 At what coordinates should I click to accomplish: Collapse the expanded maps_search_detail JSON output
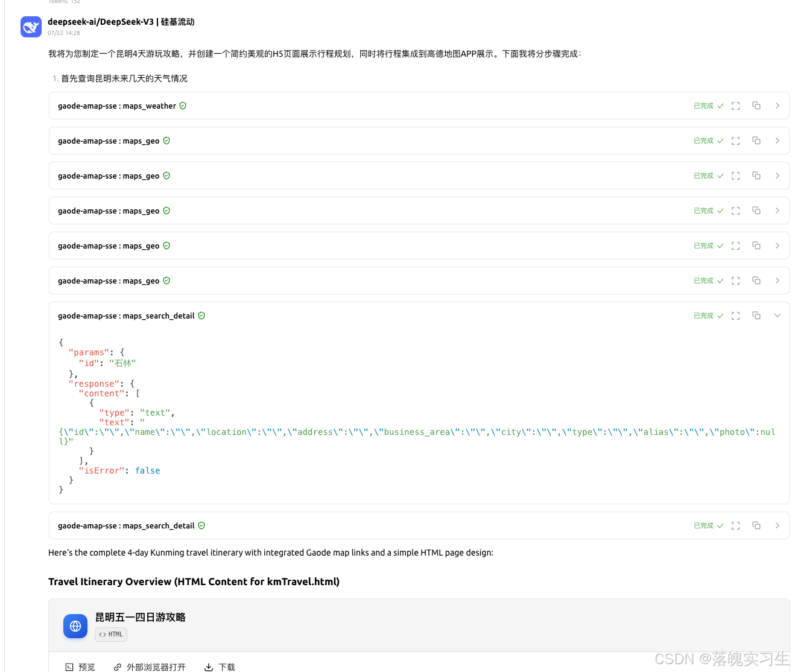point(778,315)
